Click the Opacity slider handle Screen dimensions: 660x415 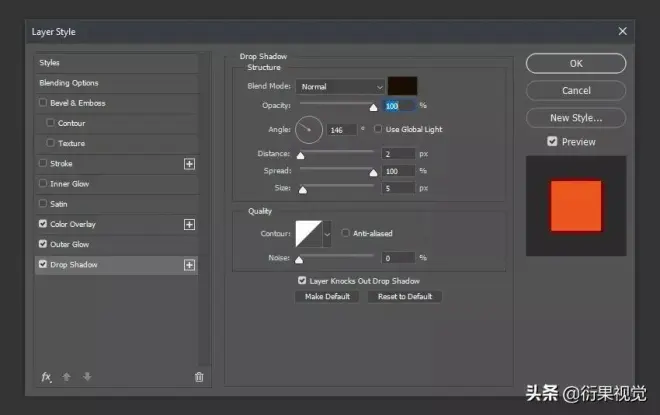[x=373, y=108]
